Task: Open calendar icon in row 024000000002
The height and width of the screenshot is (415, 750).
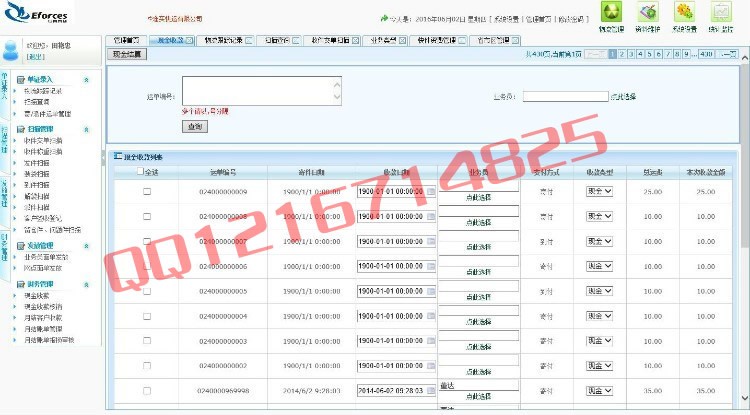Action: [x=430, y=366]
